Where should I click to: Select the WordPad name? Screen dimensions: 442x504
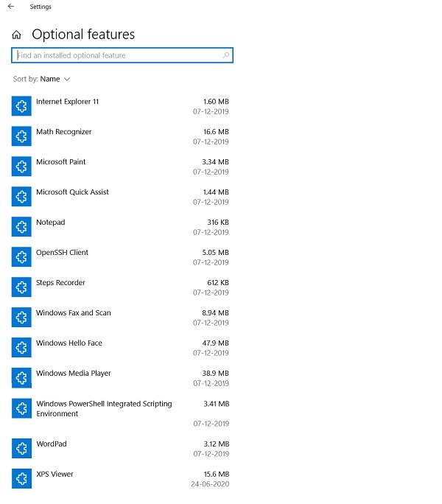(52, 444)
